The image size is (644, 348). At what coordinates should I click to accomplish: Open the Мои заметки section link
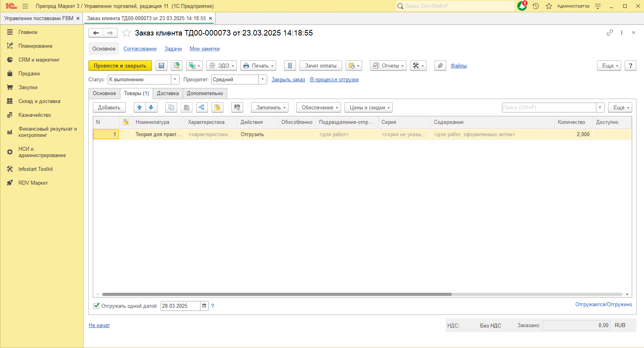(x=205, y=49)
